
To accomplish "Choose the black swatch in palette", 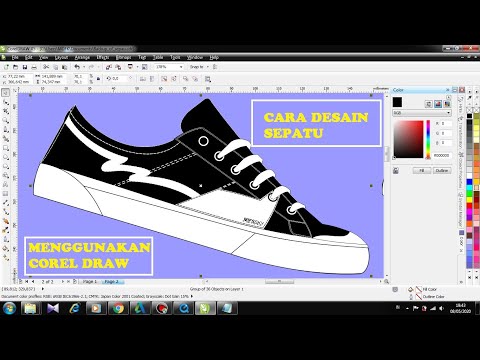I will point(469,116).
